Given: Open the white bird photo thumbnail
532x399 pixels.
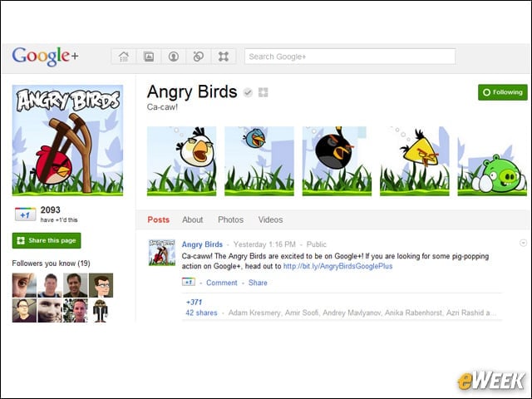Looking at the screenshot, I should 181,161.
